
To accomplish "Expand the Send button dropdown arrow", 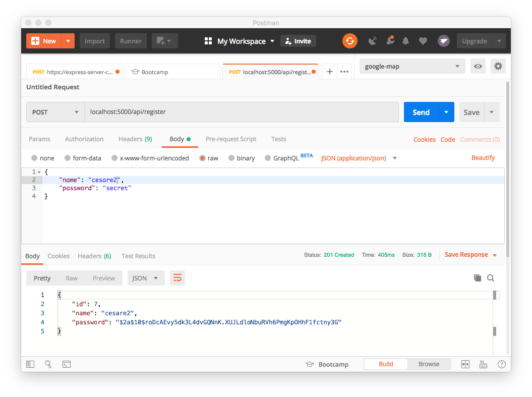I will point(446,112).
